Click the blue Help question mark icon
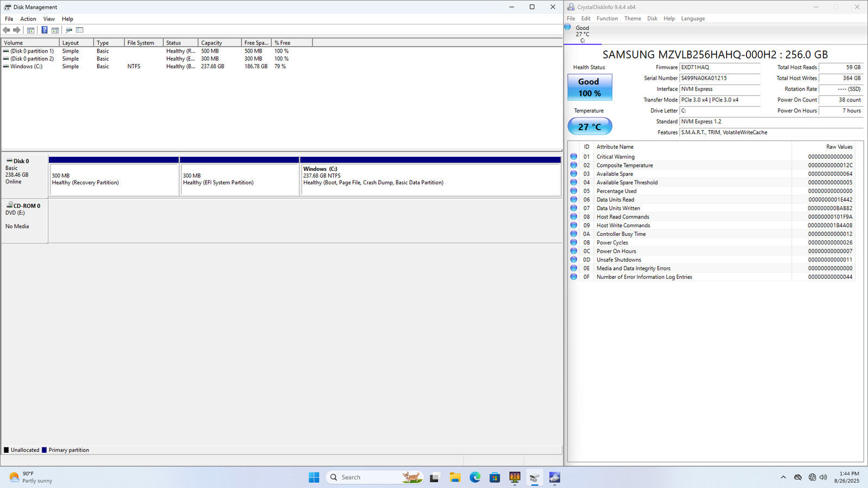The image size is (868, 488). click(44, 30)
